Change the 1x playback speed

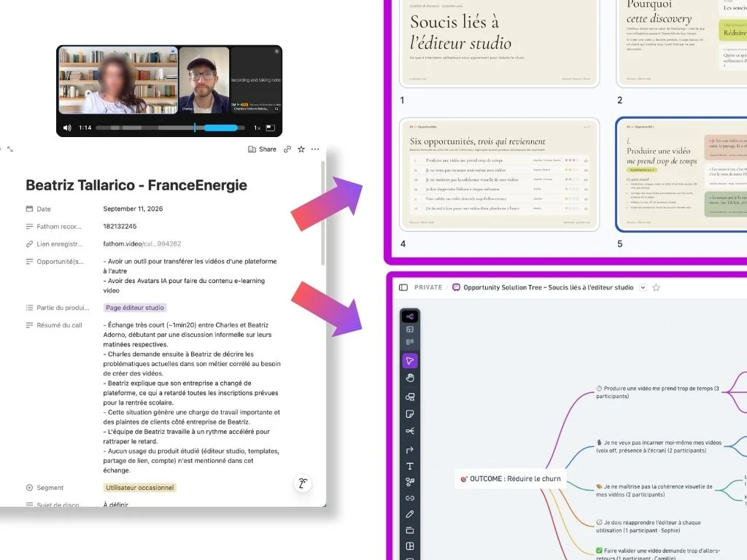click(x=257, y=128)
